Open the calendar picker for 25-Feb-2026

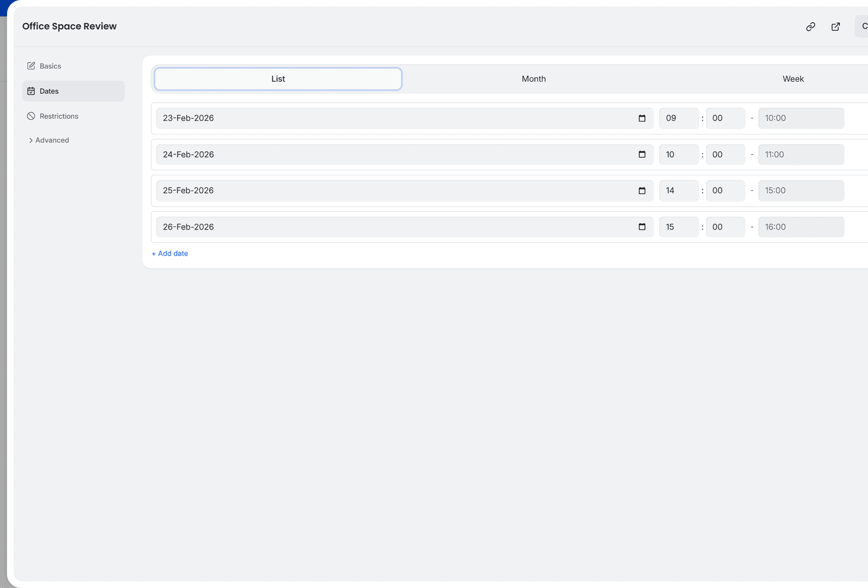pos(641,190)
